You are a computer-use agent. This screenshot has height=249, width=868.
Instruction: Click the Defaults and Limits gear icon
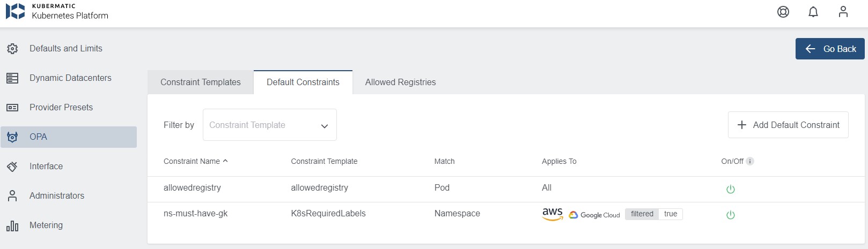(12, 49)
